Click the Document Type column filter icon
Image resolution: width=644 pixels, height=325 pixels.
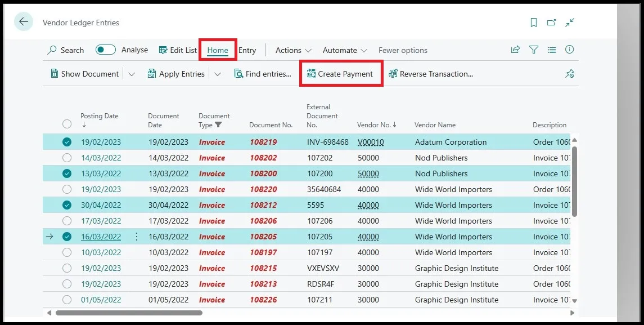point(218,124)
